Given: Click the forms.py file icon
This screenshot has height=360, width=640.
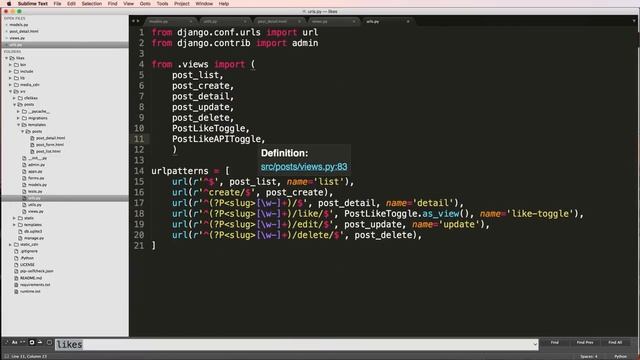Looking at the screenshot, I should click(x=24, y=178).
